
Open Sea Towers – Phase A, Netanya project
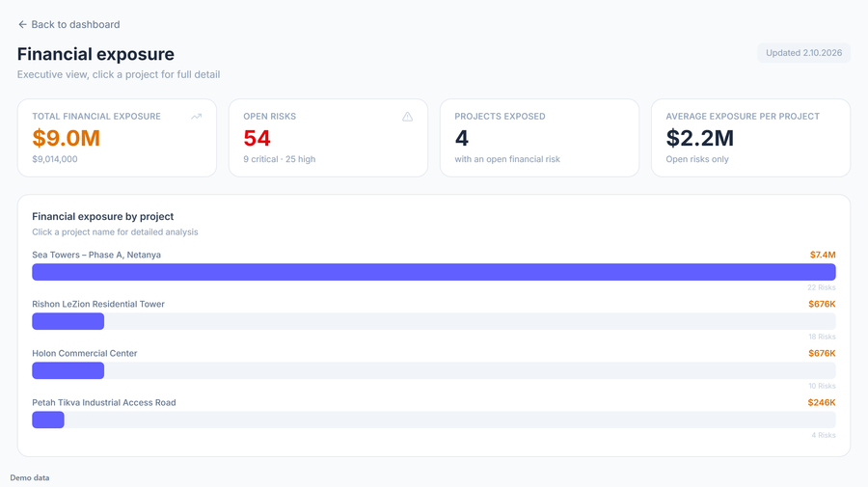(x=96, y=255)
